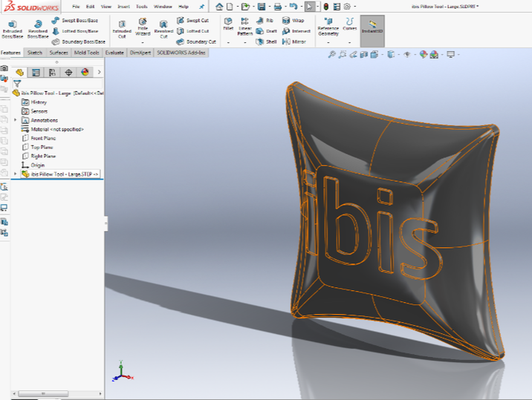Select the Revolved Boss/Base tool
This screenshot has width=532, height=400.
(x=38, y=29)
